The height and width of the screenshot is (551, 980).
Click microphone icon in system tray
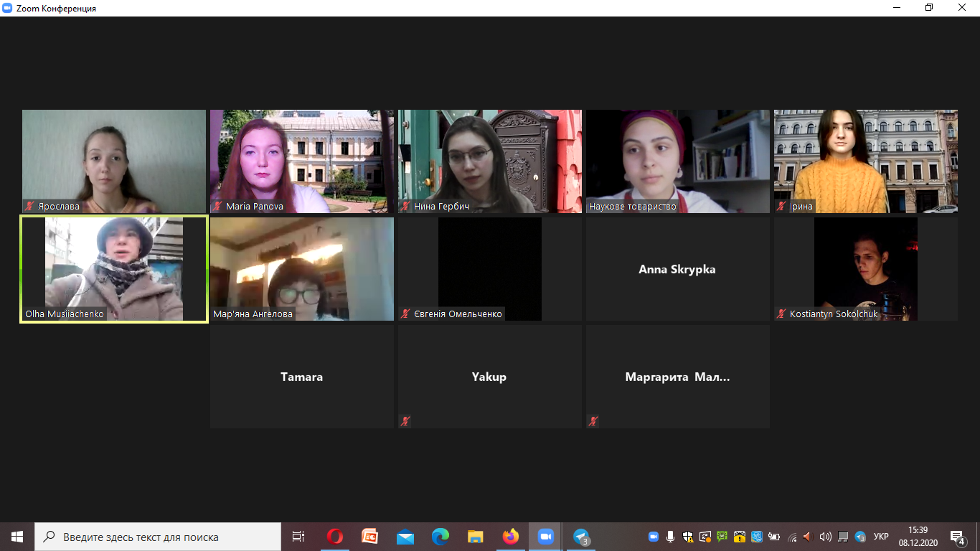pos(670,537)
